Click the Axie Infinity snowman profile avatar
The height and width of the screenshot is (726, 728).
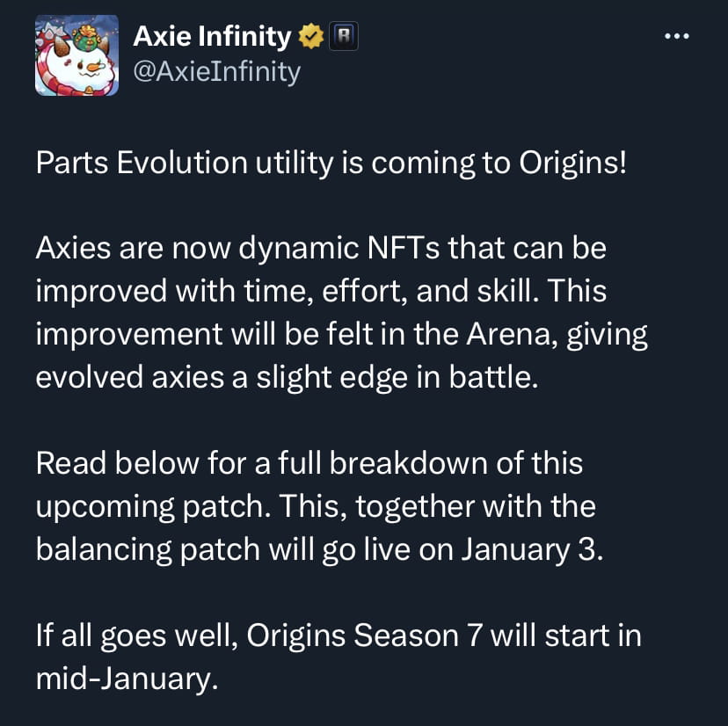76,54
